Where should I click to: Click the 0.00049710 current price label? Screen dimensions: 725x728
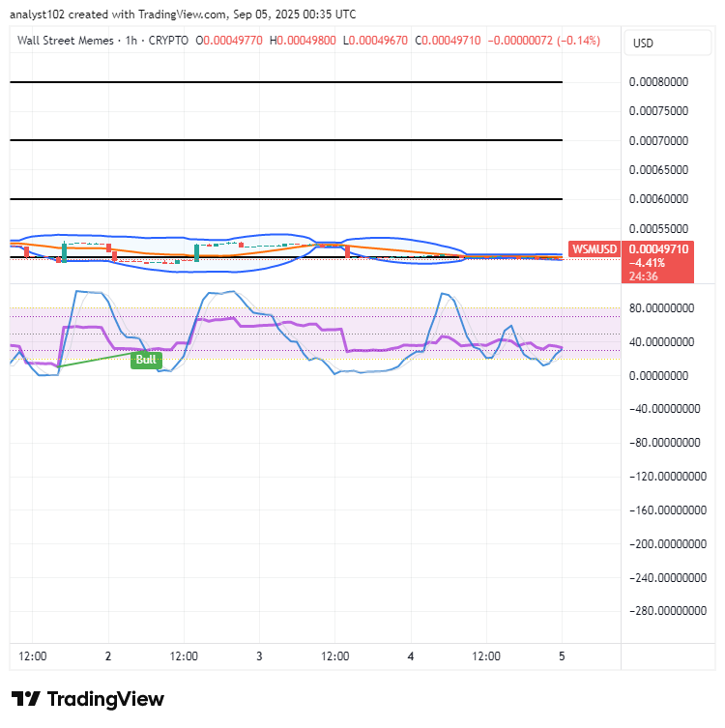tap(658, 248)
